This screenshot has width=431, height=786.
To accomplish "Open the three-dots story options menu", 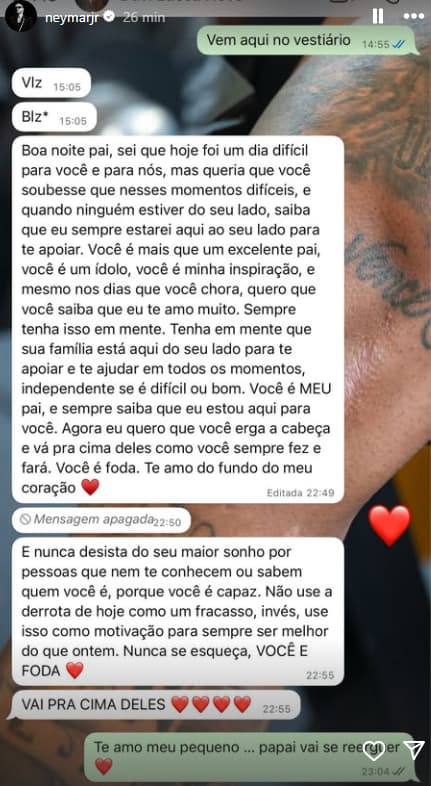I will coord(414,17).
